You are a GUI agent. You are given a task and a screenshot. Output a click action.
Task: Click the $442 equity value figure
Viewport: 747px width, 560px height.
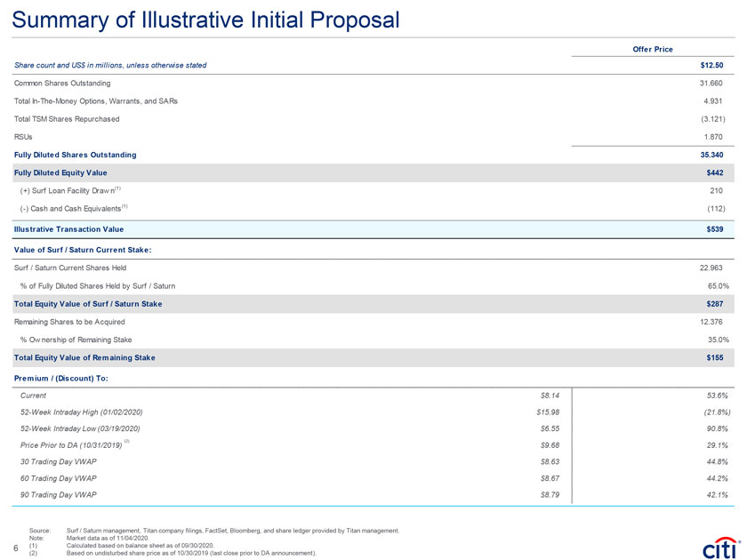click(x=719, y=172)
